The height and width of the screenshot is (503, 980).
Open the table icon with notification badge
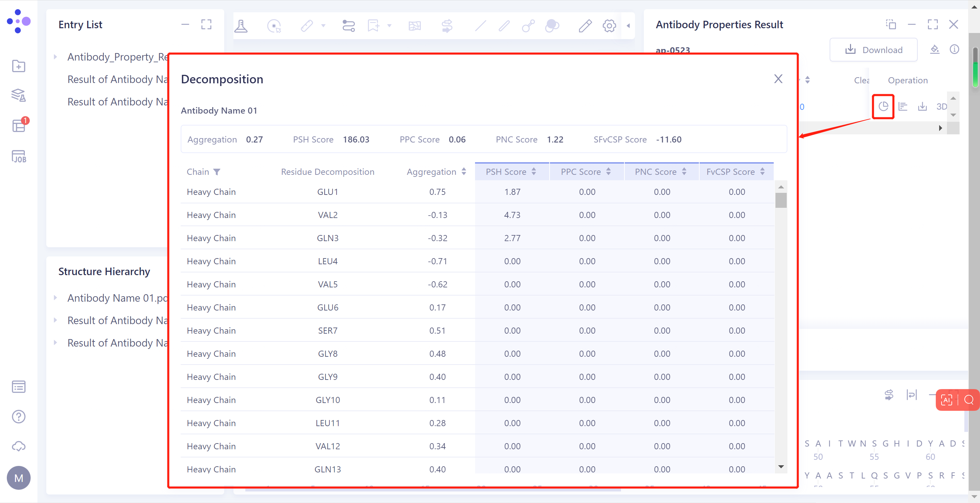click(x=19, y=125)
